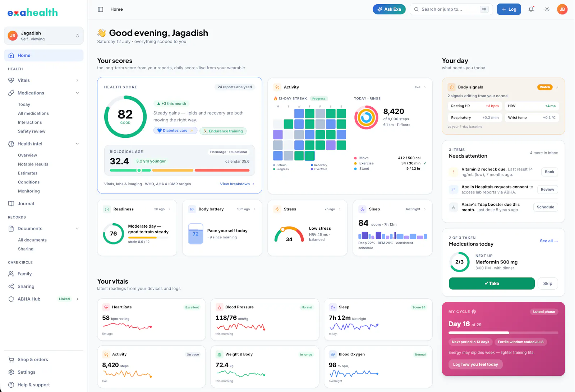Viewport: 575px width, 392px height.
Task: Click the Family people icon
Action: (x=11, y=274)
